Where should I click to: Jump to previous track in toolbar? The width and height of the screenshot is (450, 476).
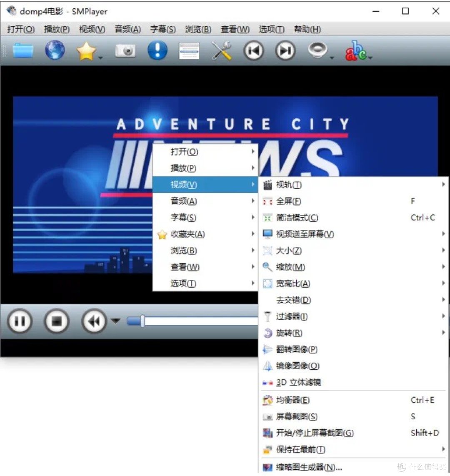(x=253, y=51)
